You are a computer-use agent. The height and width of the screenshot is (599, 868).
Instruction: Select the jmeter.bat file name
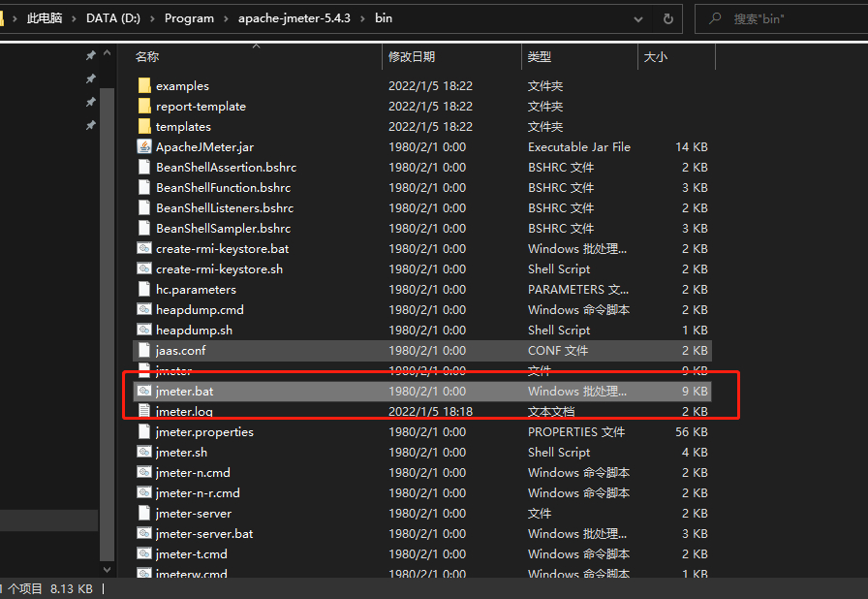click(x=184, y=391)
